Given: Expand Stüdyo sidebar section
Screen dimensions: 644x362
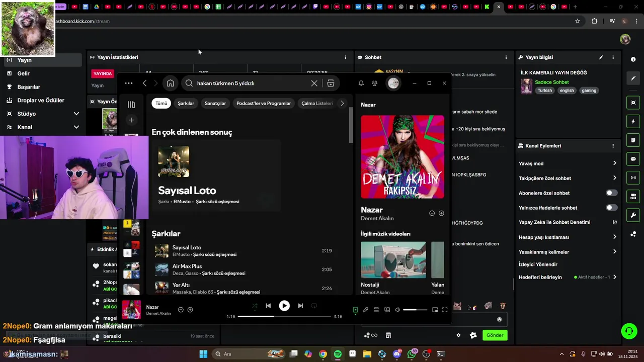Looking at the screenshot, I should click(76, 114).
